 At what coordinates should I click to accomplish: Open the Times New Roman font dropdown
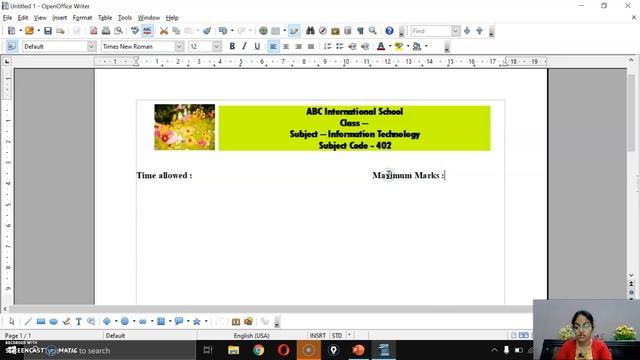click(179, 46)
